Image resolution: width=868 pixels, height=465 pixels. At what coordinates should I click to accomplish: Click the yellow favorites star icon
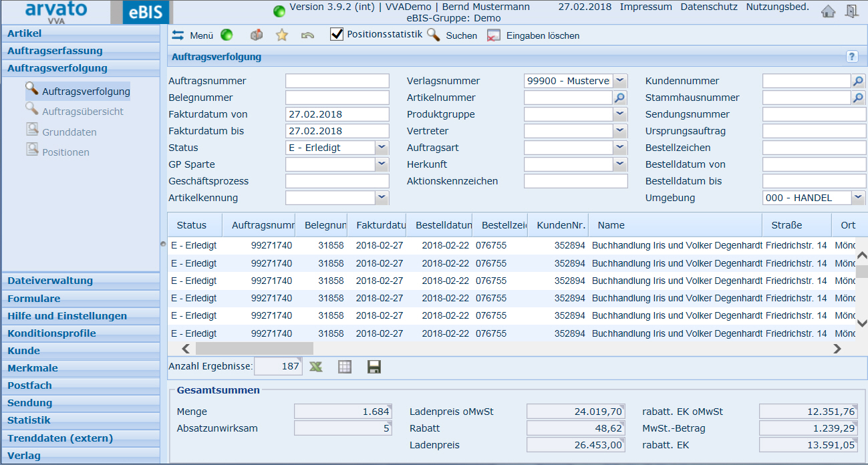pos(282,35)
